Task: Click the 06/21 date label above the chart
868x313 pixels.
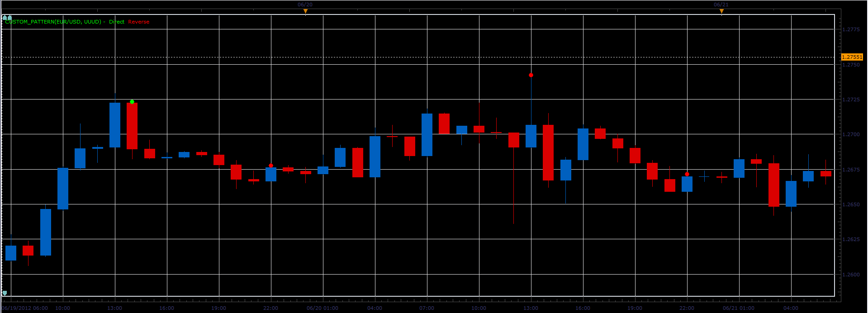Action: [x=721, y=5]
